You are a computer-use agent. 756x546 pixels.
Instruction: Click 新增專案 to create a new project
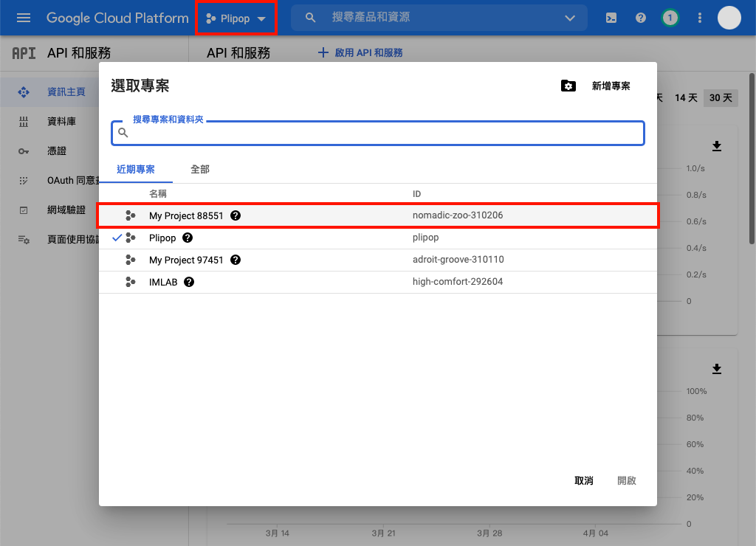pyautogui.click(x=611, y=86)
